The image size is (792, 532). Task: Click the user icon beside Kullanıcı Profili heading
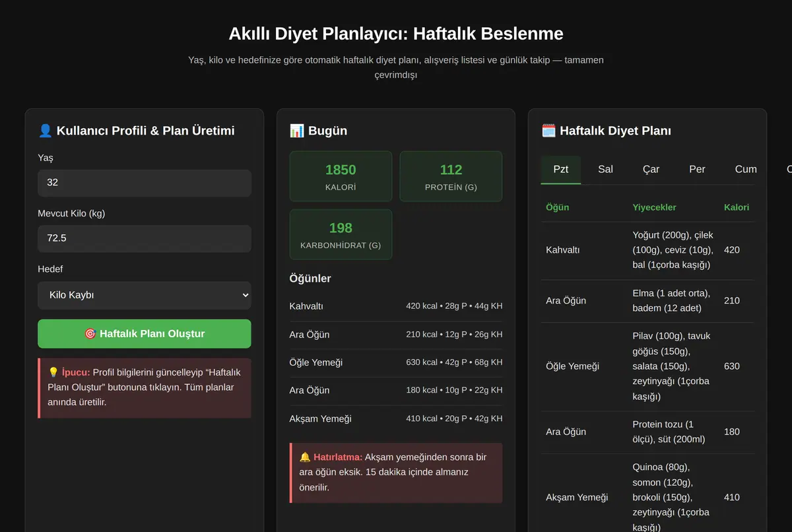pos(46,131)
